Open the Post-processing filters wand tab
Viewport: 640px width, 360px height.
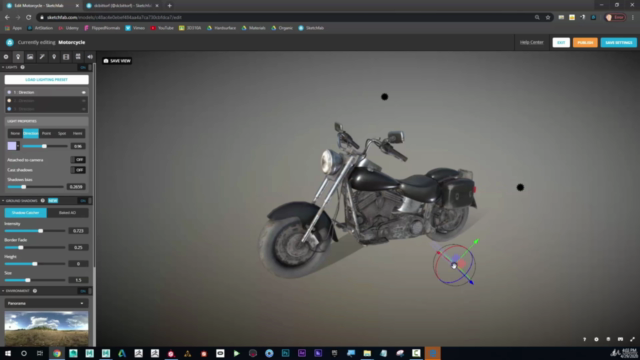pos(42,57)
